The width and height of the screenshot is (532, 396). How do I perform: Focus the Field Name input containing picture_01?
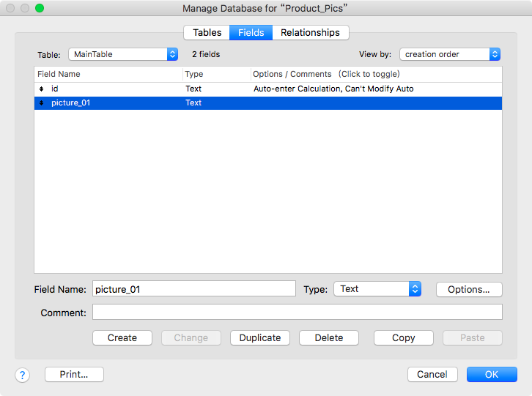tap(194, 289)
